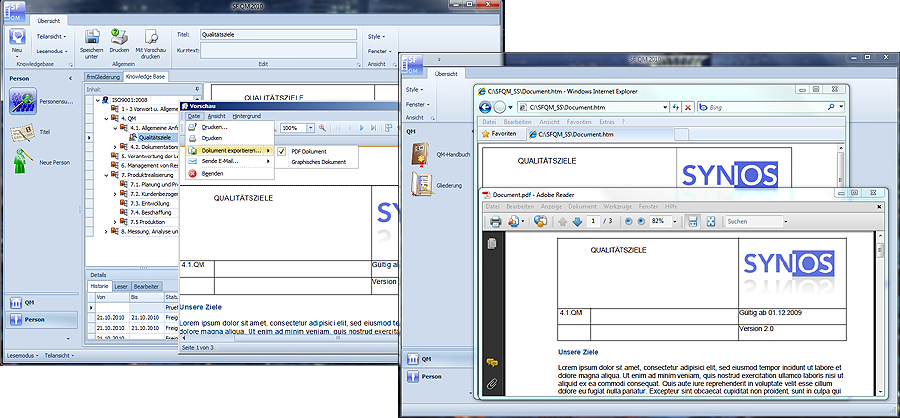Click the next page arrow in Adobe Reader

(577, 222)
